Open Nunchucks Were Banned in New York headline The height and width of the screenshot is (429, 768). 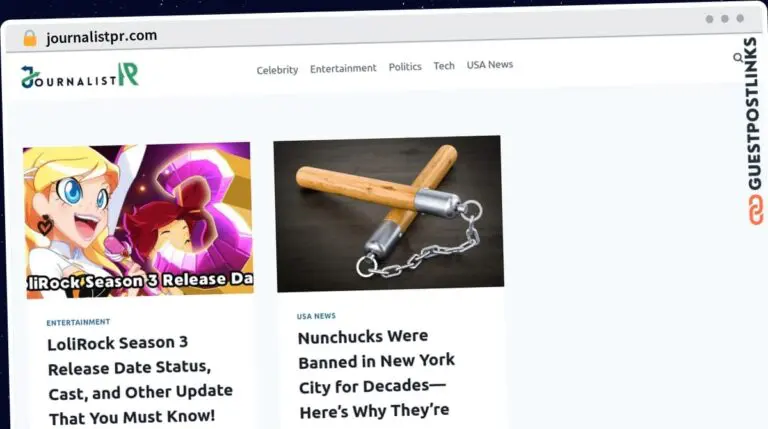[377, 374]
